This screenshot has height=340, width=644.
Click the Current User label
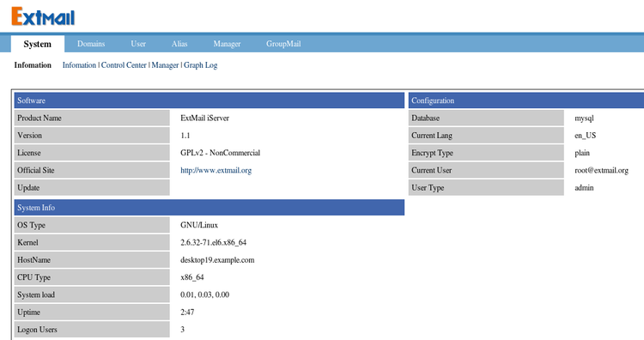[486, 170]
